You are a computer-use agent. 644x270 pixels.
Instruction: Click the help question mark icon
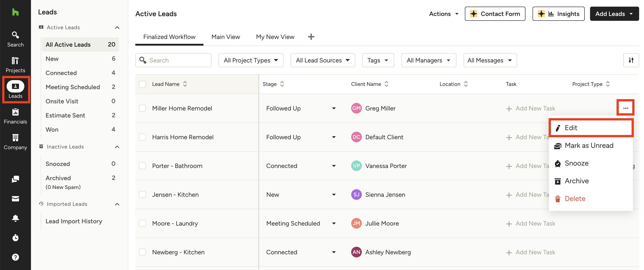click(x=15, y=257)
